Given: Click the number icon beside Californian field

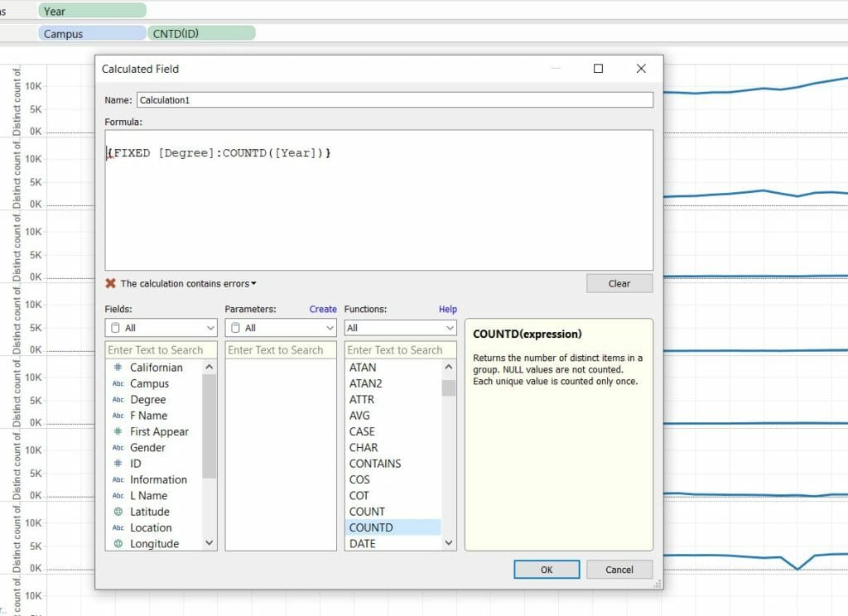Looking at the screenshot, I should 118,368.
